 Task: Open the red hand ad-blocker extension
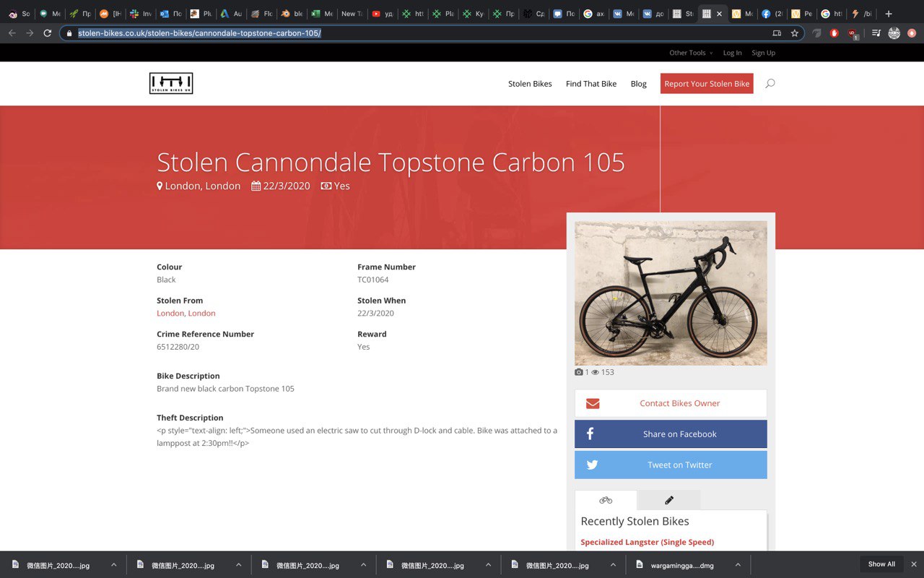coord(834,33)
